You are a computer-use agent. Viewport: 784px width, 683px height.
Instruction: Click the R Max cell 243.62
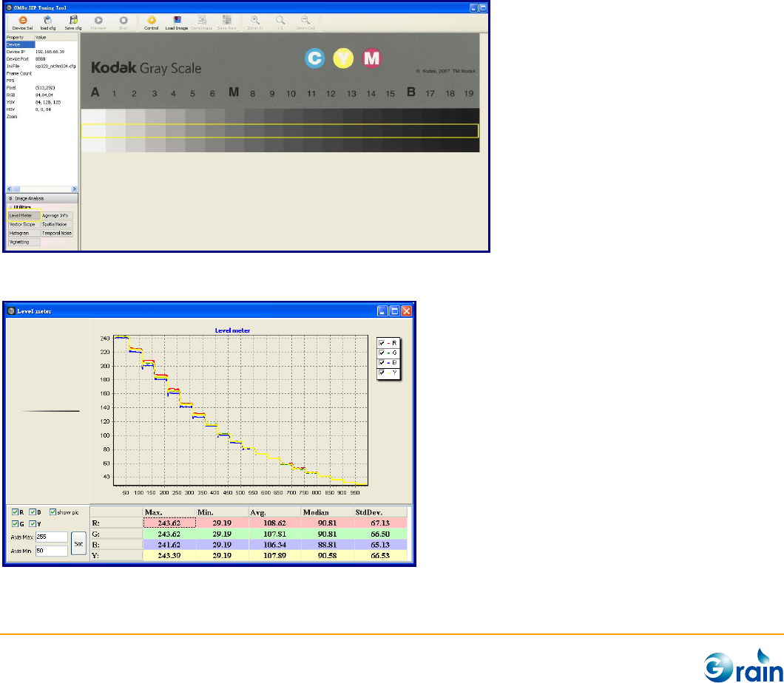169,523
